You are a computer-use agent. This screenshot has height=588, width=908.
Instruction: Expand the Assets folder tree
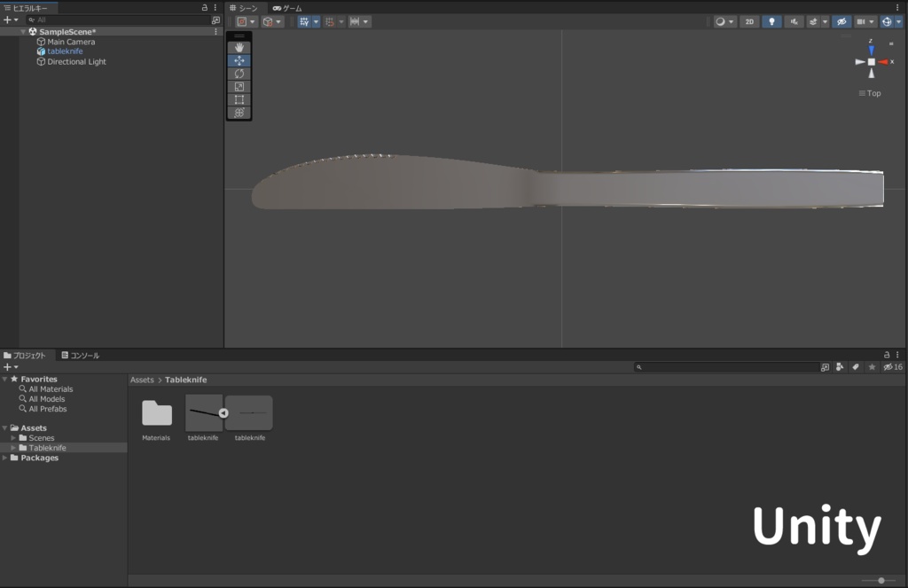pyautogui.click(x=5, y=427)
